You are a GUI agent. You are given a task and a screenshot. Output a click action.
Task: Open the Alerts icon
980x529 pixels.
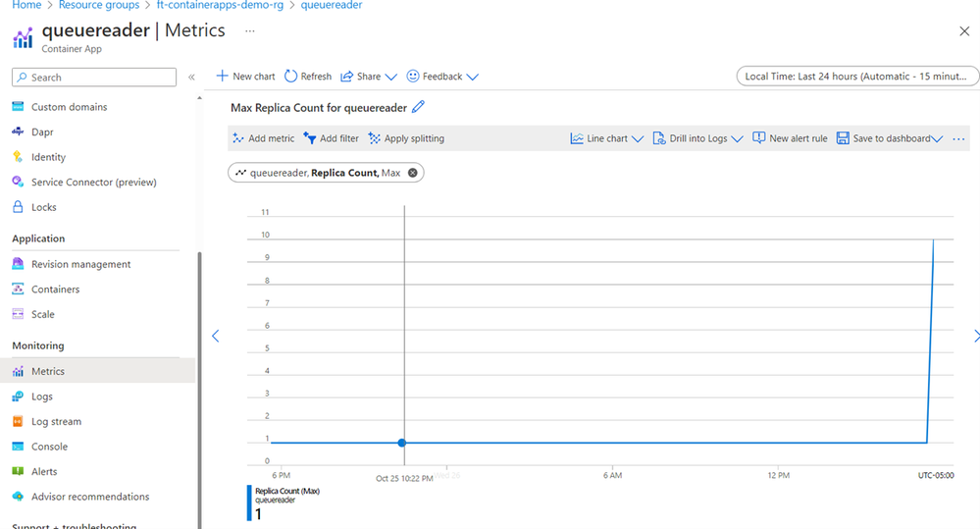18,471
